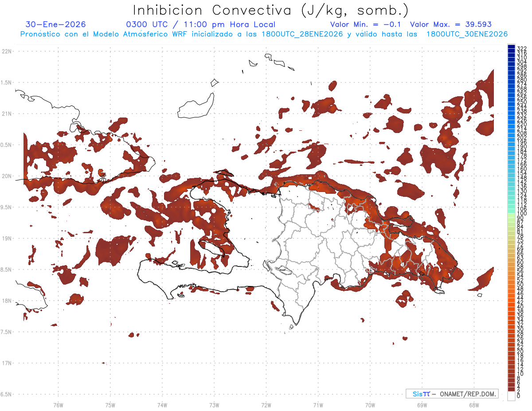
Task: Click the "75W" longitude label
Action: (x=110, y=405)
